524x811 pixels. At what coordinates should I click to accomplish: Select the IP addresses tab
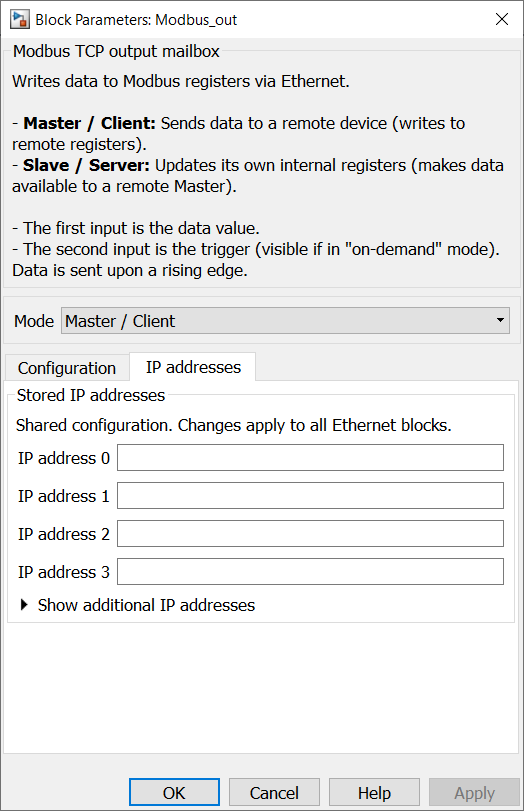pyautogui.click(x=193, y=367)
